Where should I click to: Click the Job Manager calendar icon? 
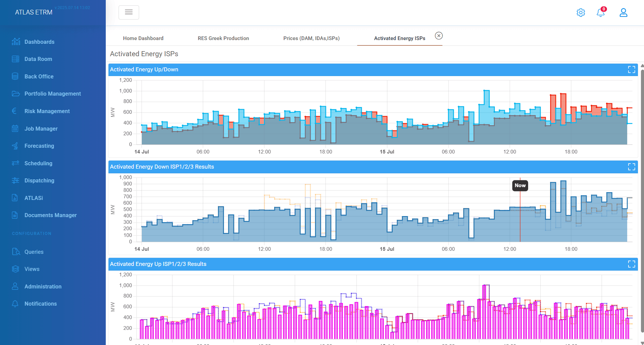click(15, 129)
